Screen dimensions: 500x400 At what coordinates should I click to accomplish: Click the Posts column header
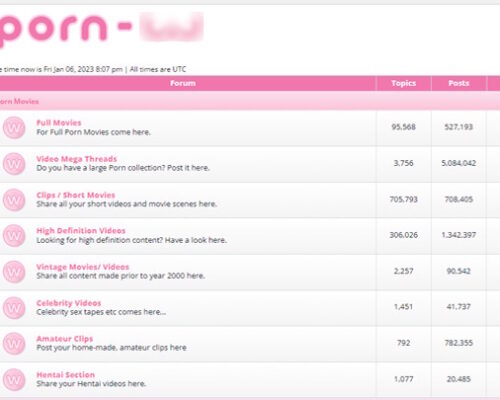pyautogui.click(x=459, y=83)
